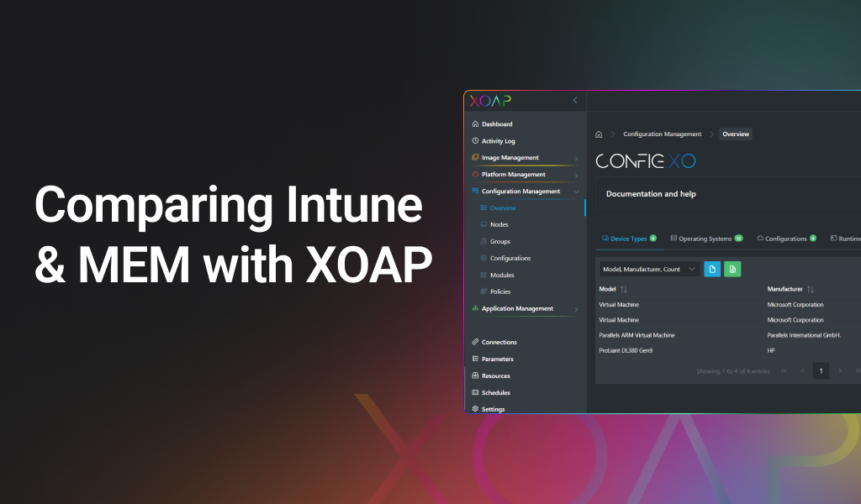Open Activity Log from the sidebar
The height and width of the screenshot is (504, 861).
coord(498,141)
